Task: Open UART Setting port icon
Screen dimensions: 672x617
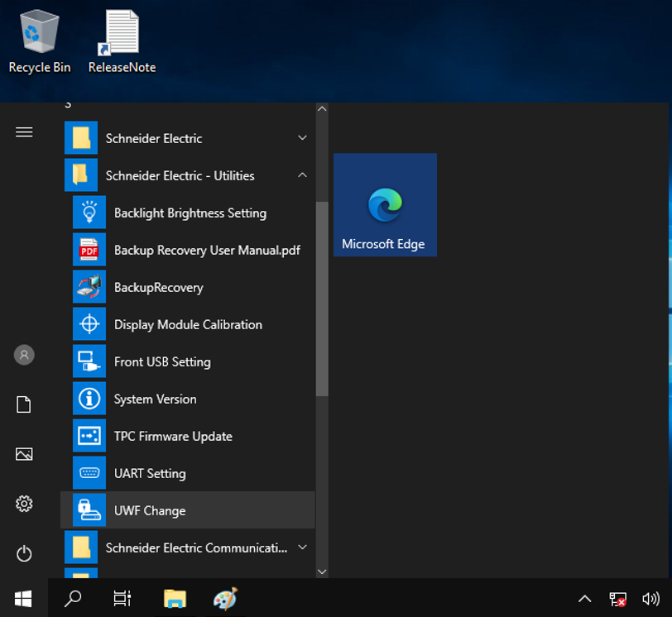Action: pyautogui.click(x=89, y=473)
